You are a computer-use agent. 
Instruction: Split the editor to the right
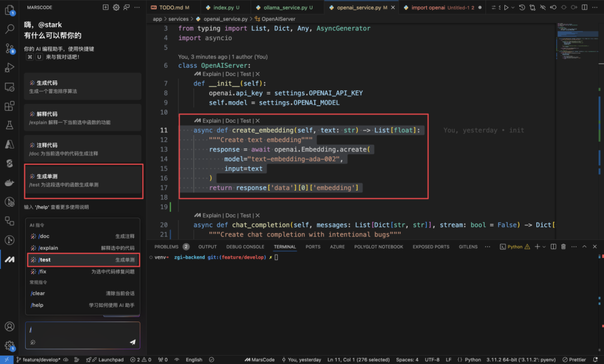click(x=584, y=7)
